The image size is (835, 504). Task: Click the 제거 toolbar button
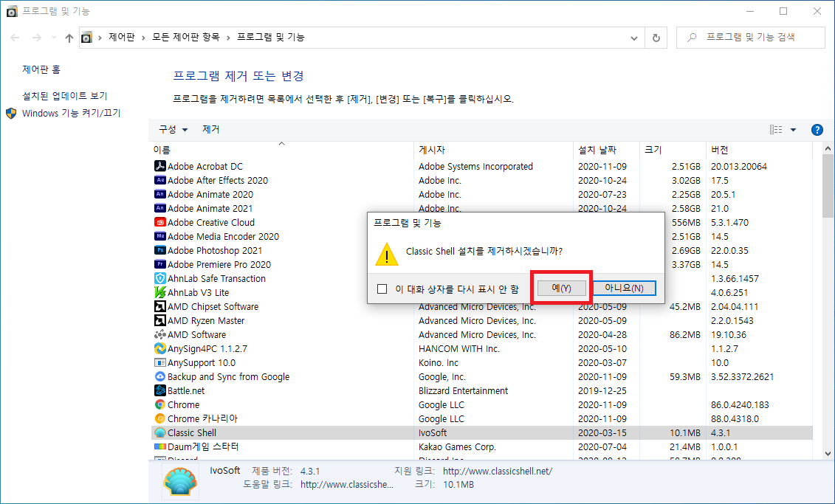[x=211, y=129]
